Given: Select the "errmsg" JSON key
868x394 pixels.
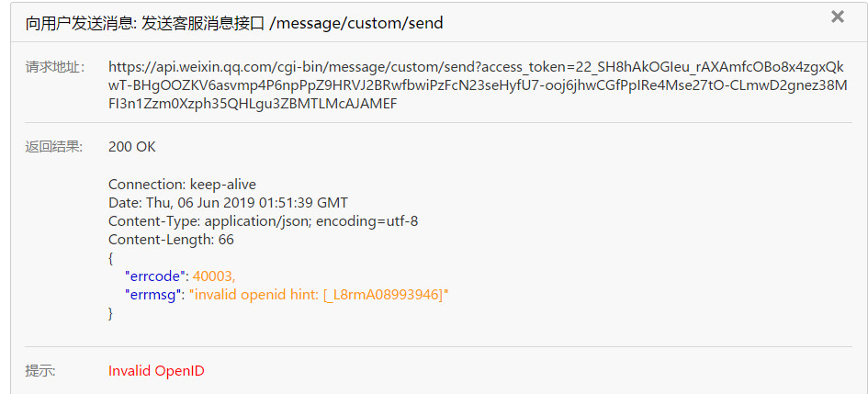Looking at the screenshot, I should click(154, 295).
